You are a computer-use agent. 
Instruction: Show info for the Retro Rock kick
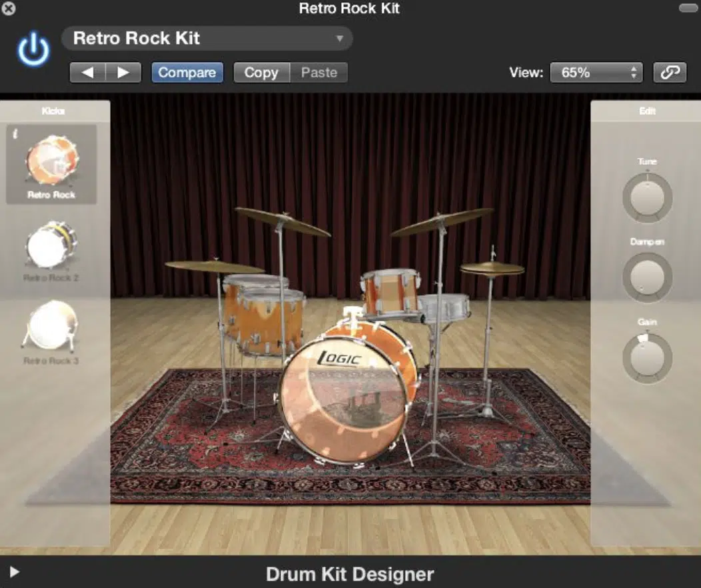15,134
